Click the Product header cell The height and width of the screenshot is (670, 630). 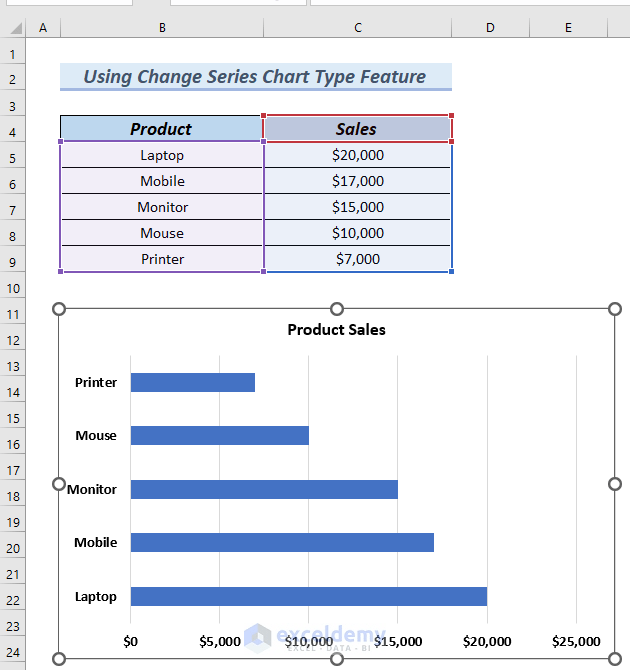162,129
